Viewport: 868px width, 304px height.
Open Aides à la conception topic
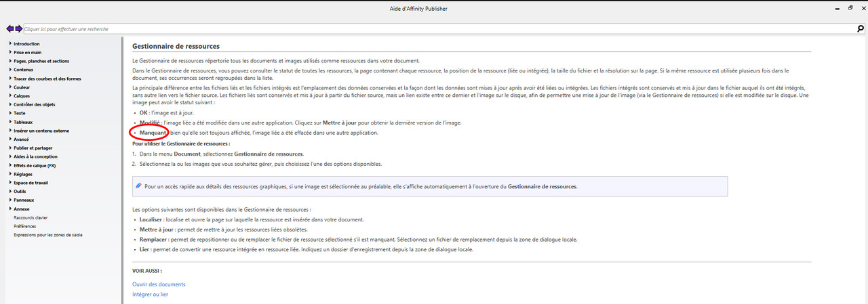(x=35, y=157)
